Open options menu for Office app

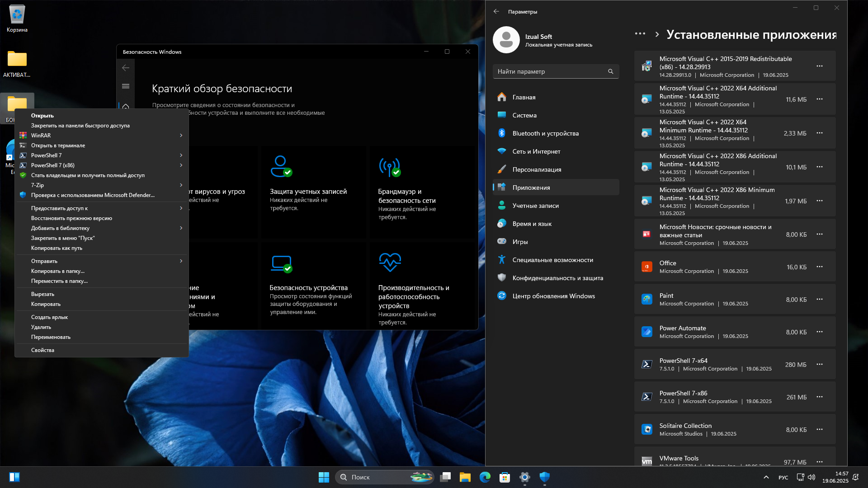click(x=820, y=267)
